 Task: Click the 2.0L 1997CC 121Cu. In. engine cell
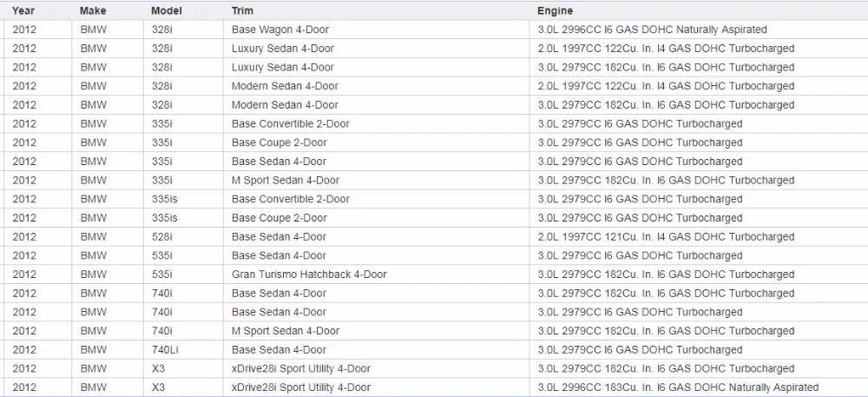pos(699,236)
